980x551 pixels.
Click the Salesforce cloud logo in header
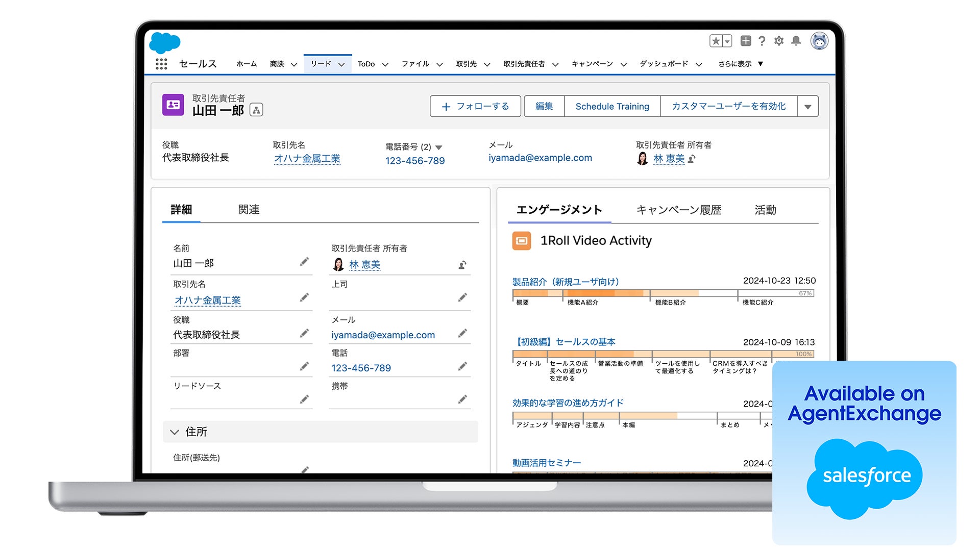click(165, 43)
